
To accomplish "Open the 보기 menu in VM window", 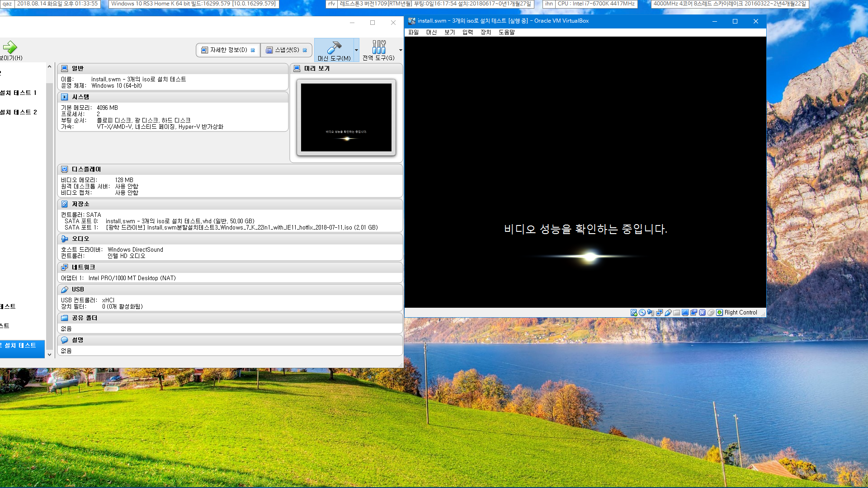I will coord(449,32).
